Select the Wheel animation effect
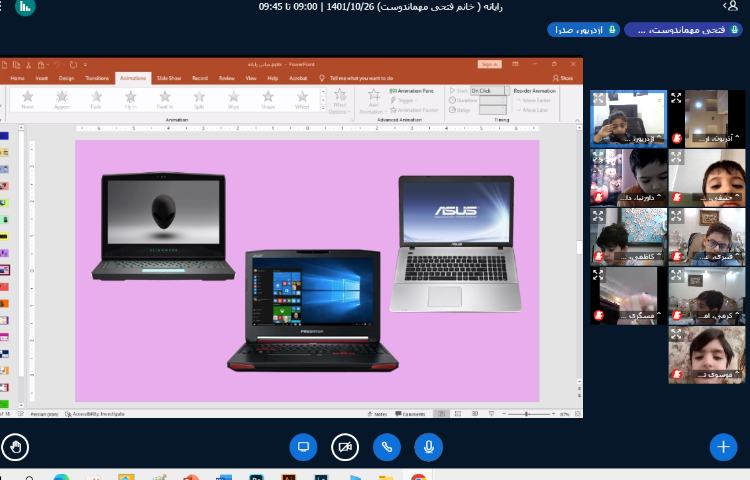Image resolution: width=750 pixels, height=480 pixels. click(302, 99)
